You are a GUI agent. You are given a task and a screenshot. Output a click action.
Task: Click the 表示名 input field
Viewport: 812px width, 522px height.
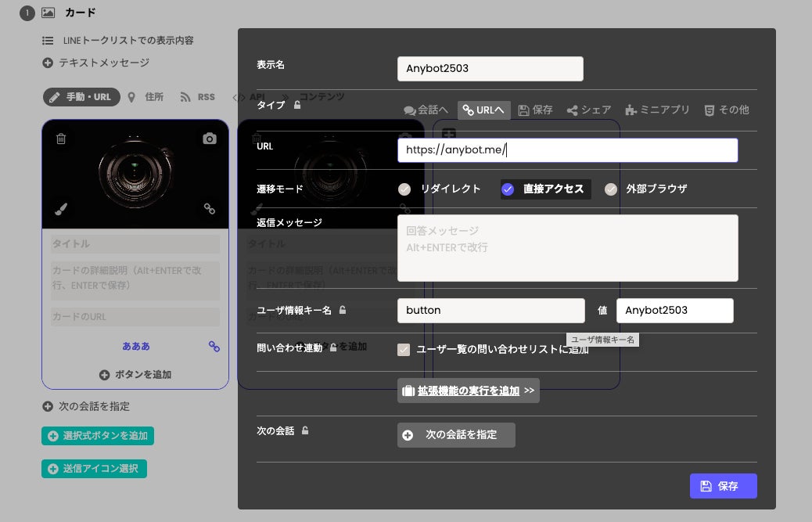(x=490, y=68)
